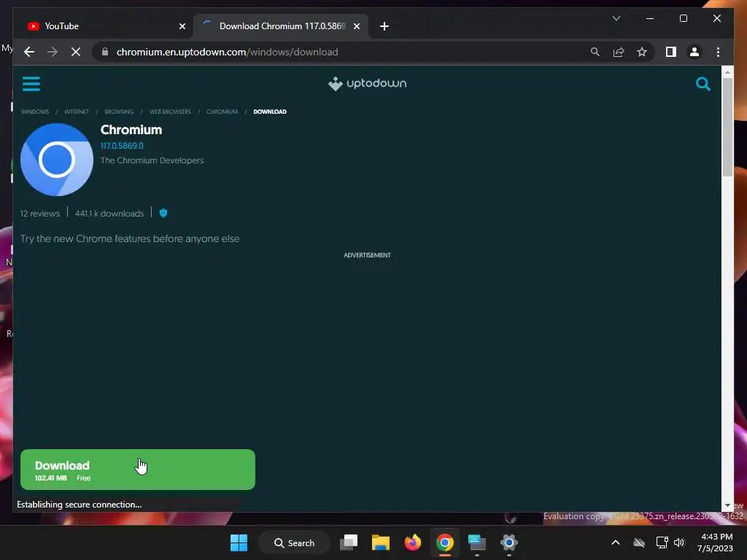
Task: Click the Chromium app logo
Action: [57, 160]
